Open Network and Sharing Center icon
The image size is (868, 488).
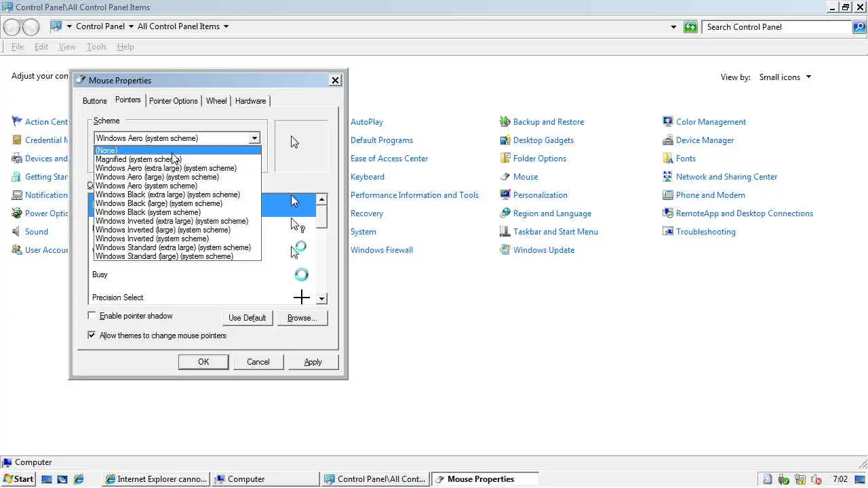pos(667,177)
